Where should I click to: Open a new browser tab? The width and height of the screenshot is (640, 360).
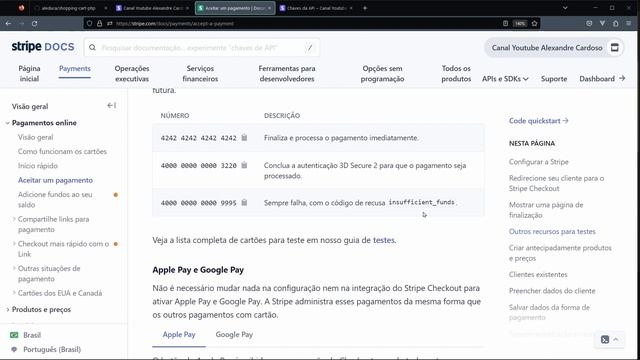365,8
